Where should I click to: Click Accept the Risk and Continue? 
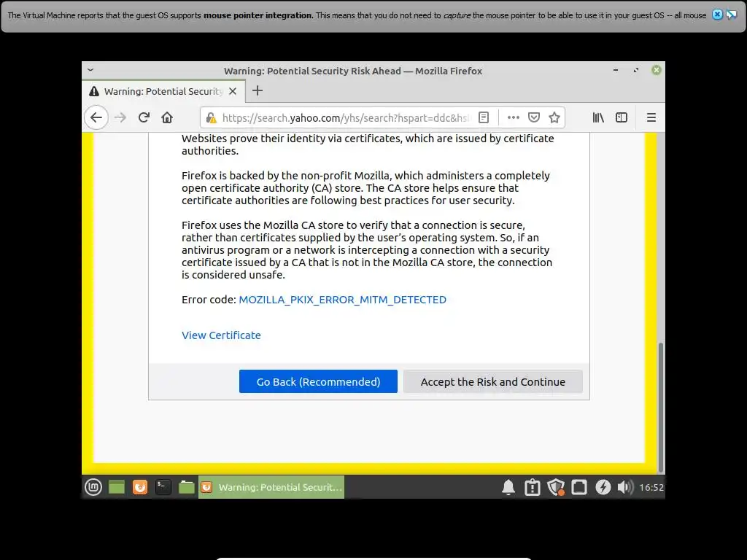493,381
